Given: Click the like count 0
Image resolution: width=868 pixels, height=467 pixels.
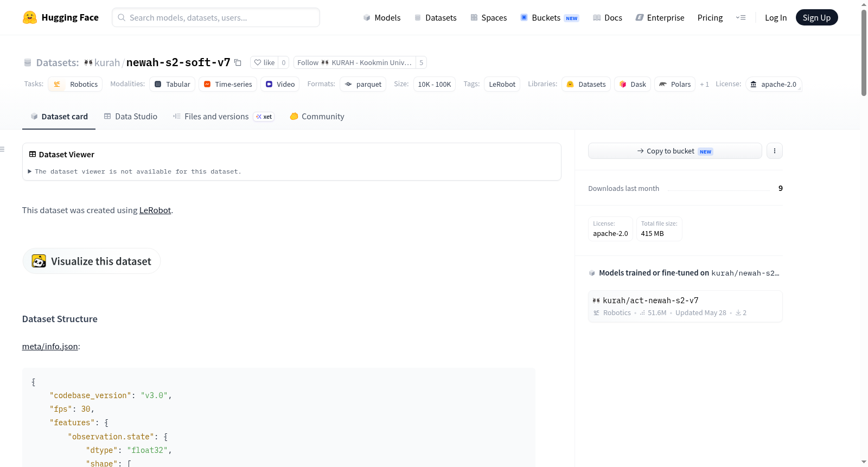Looking at the screenshot, I should (x=283, y=62).
